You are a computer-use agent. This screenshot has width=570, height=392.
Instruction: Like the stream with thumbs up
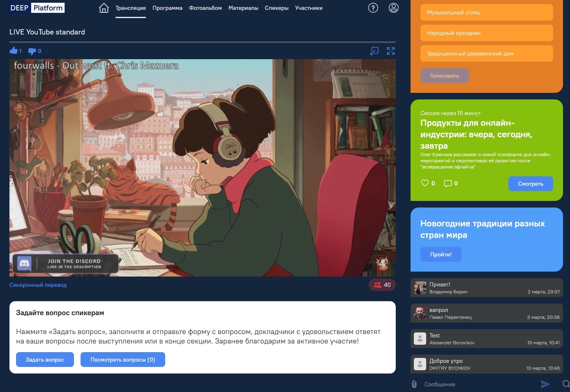point(14,51)
